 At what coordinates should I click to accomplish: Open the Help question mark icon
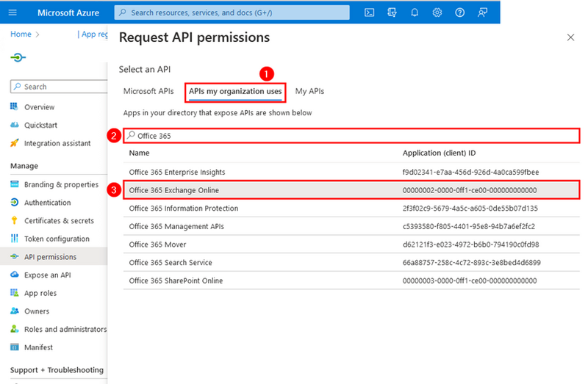click(460, 12)
